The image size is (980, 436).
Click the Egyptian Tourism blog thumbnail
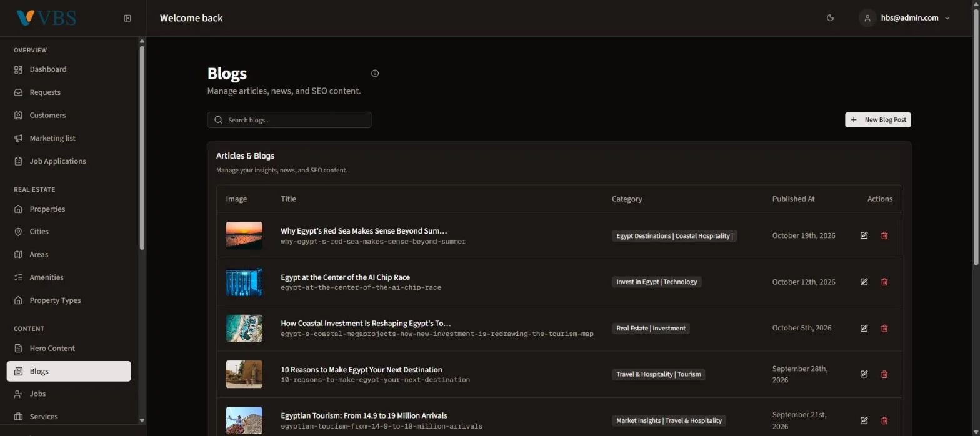[x=244, y=420]
